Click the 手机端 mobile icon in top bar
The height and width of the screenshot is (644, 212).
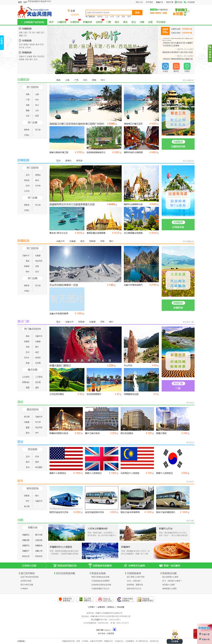pyautogui.click(x=179, y=2)
